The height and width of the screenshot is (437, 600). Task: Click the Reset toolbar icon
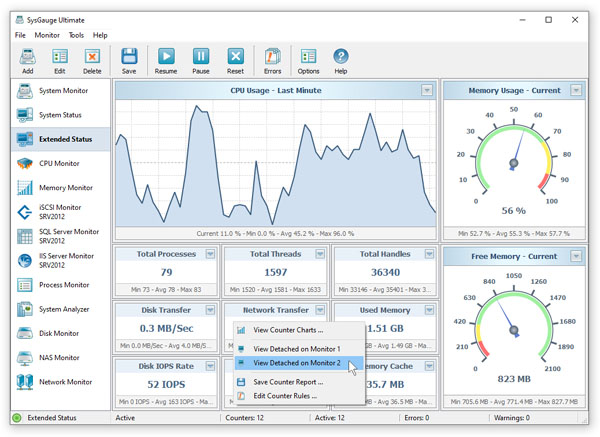[235, 56]
